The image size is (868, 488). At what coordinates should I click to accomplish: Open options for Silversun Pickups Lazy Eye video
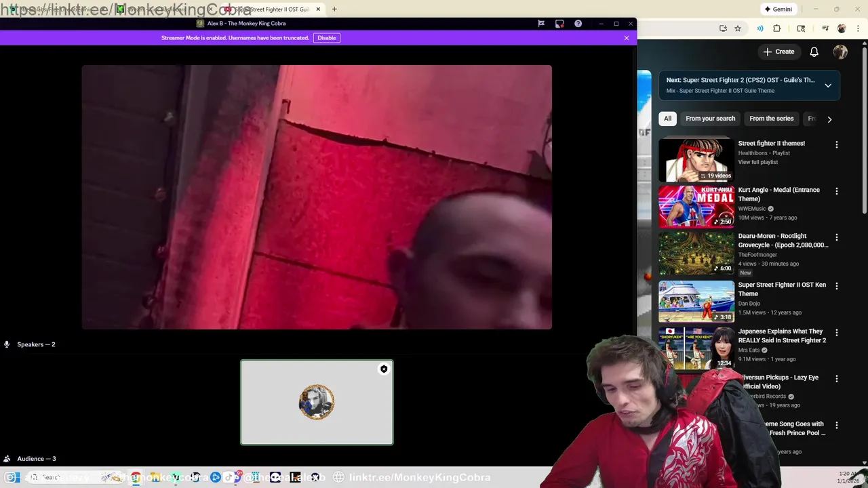(836, 379)
